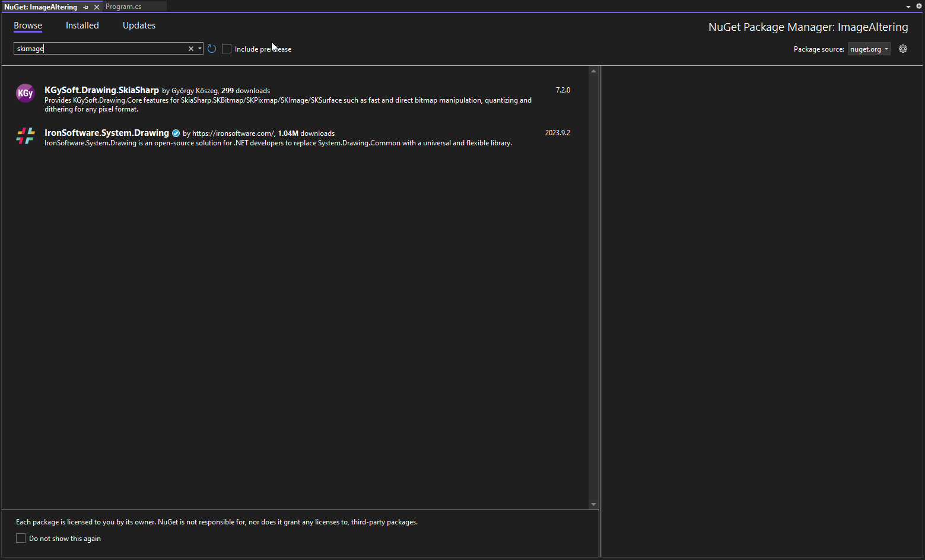Clear the search box with X icon
This screenshot has width=925, height=560.
pyautogui.click(x=191, y=49)
